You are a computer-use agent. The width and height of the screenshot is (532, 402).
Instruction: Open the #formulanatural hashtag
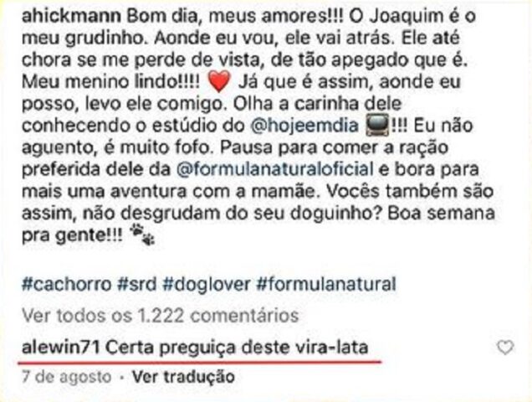pyautogui.click(x=326, y=284)
